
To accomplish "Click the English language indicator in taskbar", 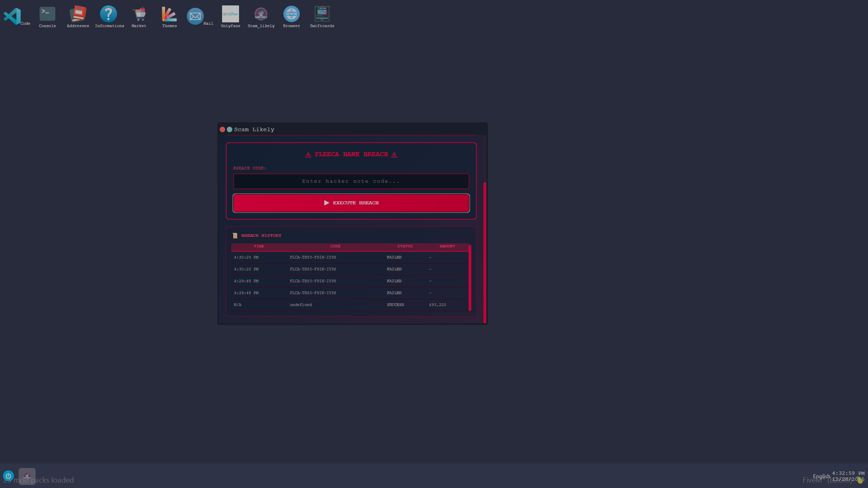I will [821, 476].
